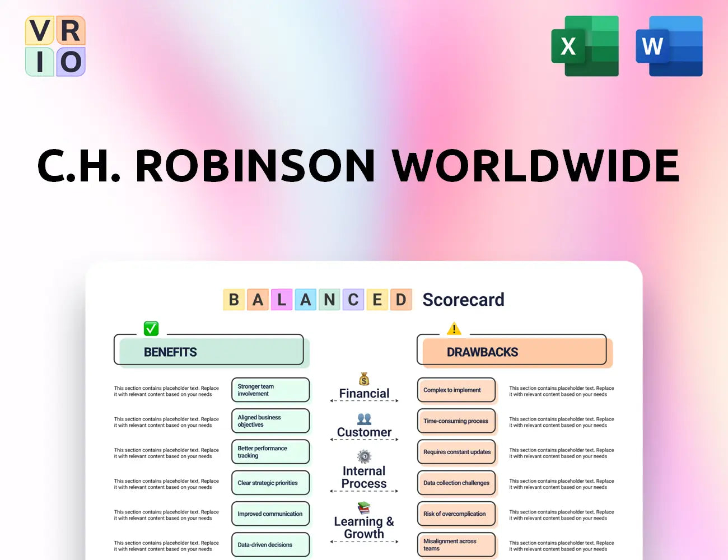Select the 'Requires constant updates' box
The image size is (728, 560).
coord(456,451)
